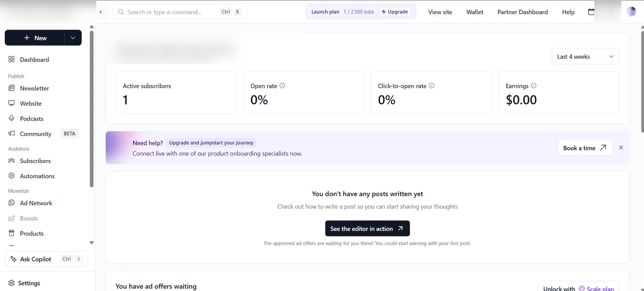Click the Earnings info icon
Image resolution: width=644 pixels, height=291 pixels.
click(x=533, y=85)
